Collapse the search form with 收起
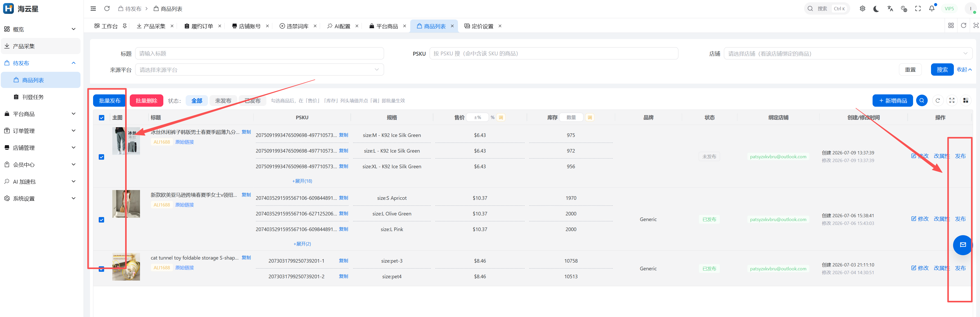 tap(964, 70)
